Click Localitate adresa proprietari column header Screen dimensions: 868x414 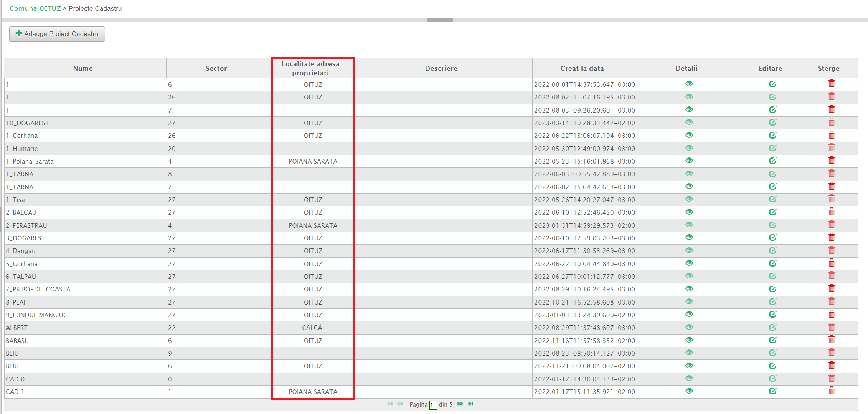[x=310, y=68]
